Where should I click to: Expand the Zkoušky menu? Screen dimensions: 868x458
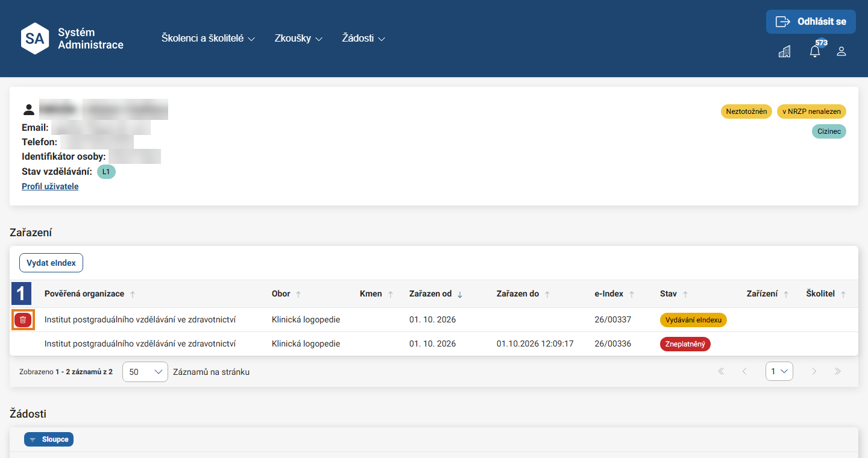pyautogui.click(x=298, y=38)
